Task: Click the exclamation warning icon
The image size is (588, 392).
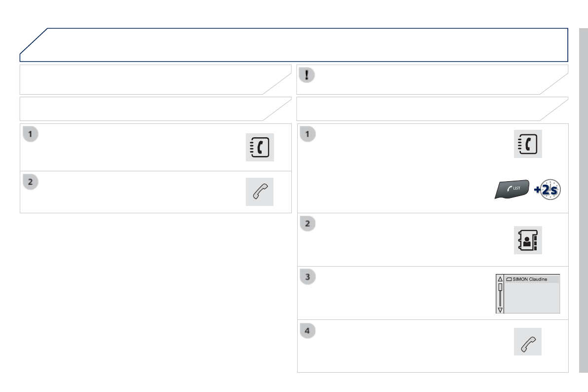Action: tap(308, 75)
